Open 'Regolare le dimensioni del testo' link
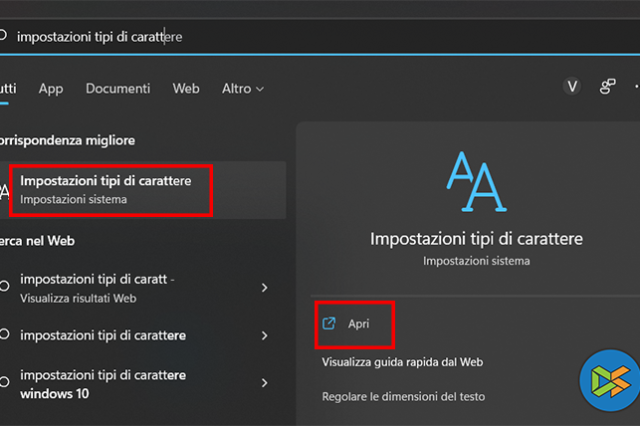The height and width of the screenshot is (426, 640). (403, 396)
